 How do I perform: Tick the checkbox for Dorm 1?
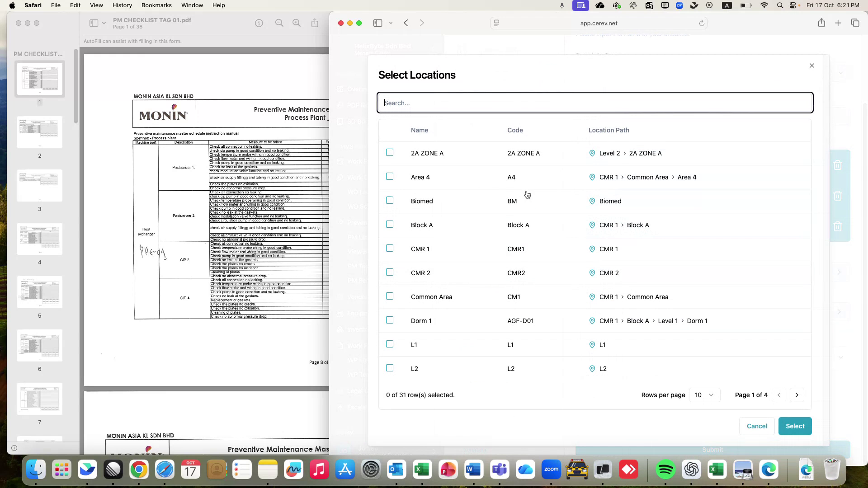pyautogui.click(x=390, y=320)
